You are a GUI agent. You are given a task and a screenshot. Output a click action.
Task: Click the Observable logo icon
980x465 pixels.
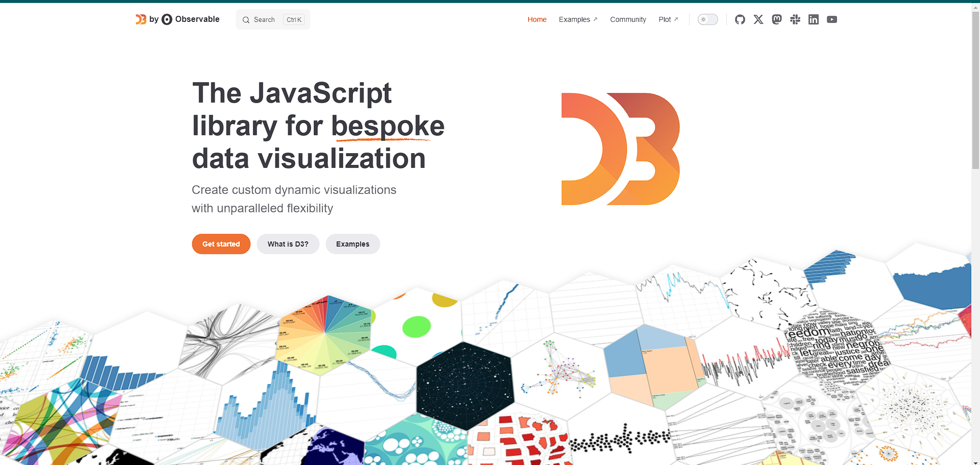(x=167, y=19)
